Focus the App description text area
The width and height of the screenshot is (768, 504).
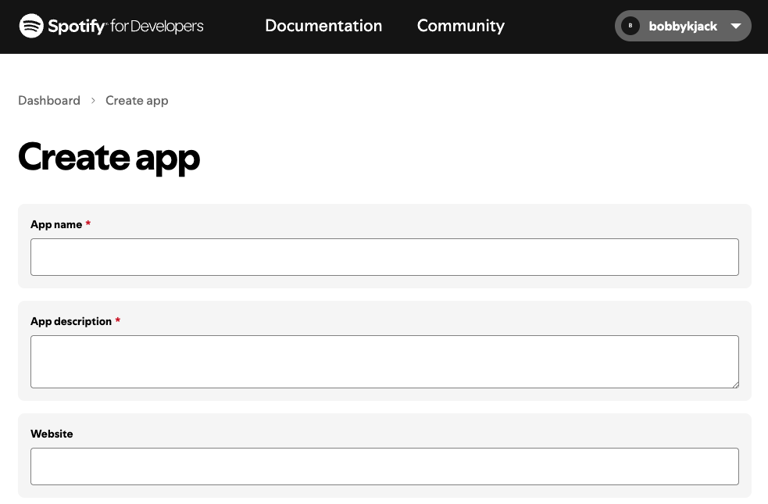point(384,361)
